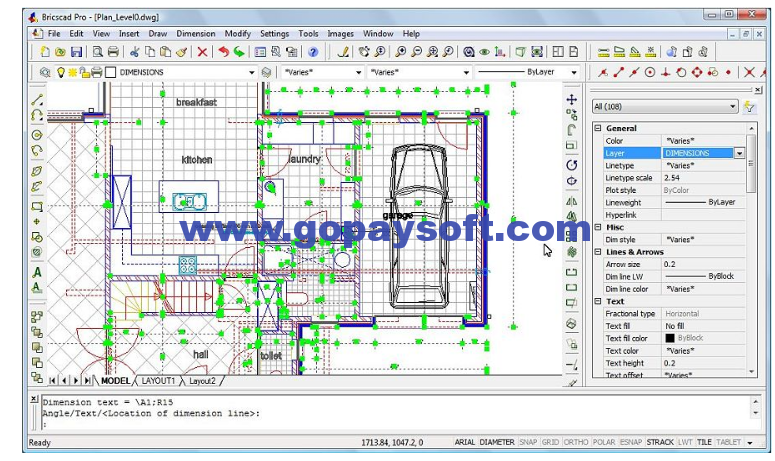Toggle layer freeze sun icon
Screen dimensions: 775x461
(x=73, y=73)
